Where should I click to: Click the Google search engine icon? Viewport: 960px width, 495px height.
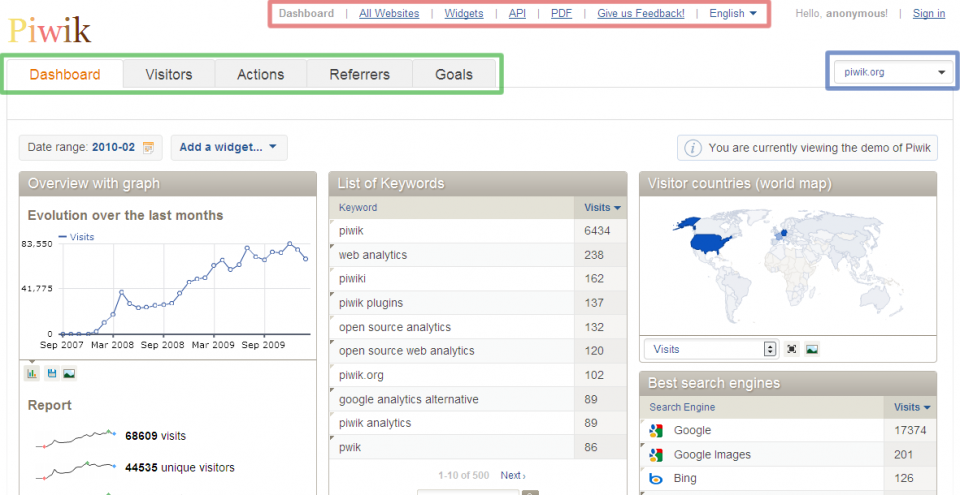[x=656, y=431]
